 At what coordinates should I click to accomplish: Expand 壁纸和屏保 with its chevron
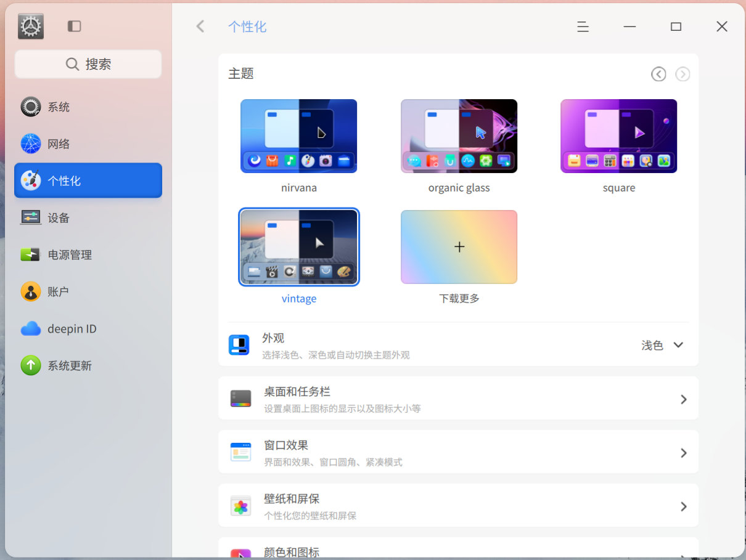[x=683, y=506]
